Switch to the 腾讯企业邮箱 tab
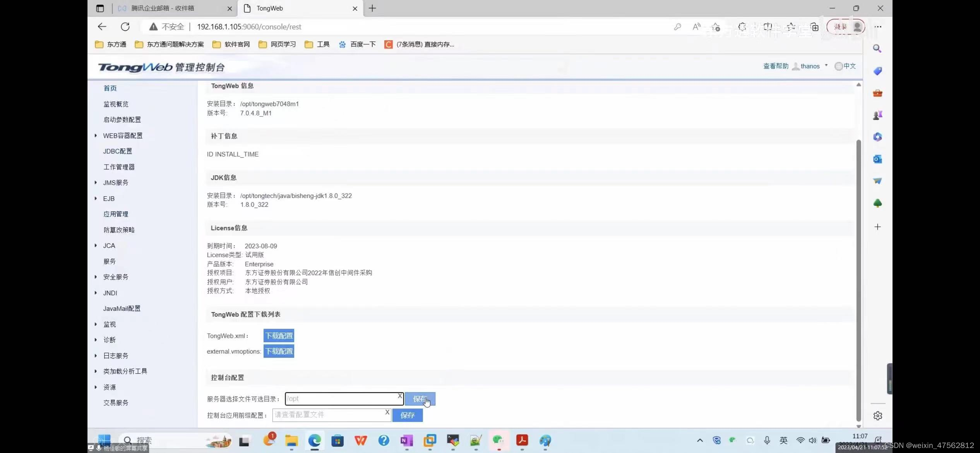 [x=163, y=8]
